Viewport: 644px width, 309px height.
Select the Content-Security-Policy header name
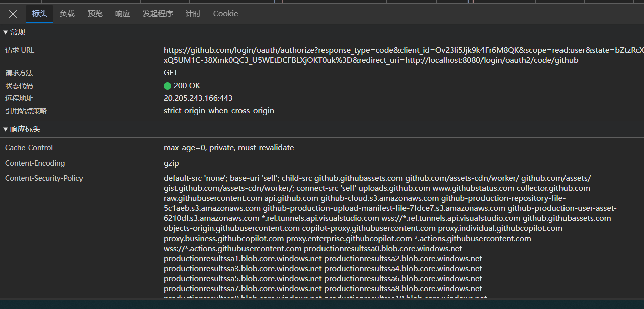[x=44, y=178]
